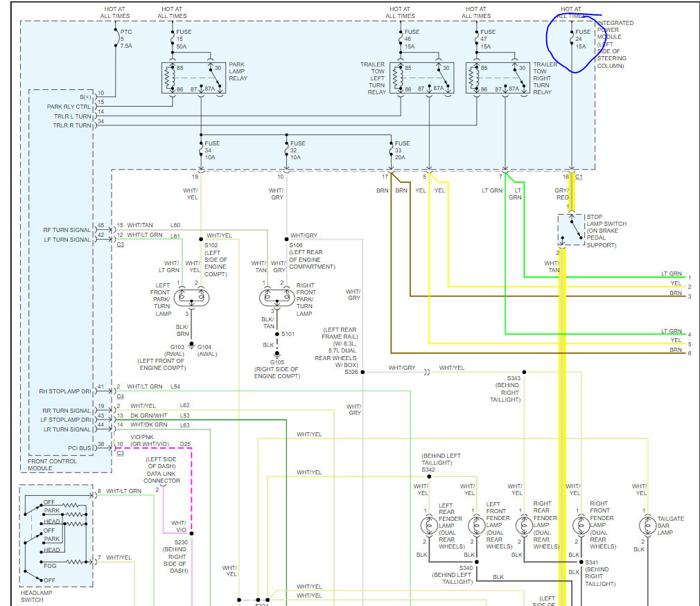Click the Trailer Tow Right Turn Relay box
Viewport: 700px width, 606px height.
pyautogui.click(x=498, y=78)
